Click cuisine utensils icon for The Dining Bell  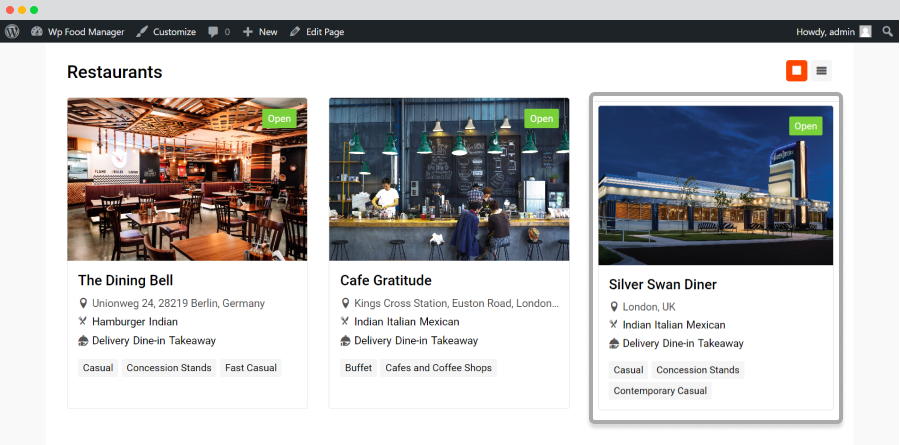(83, 322)
